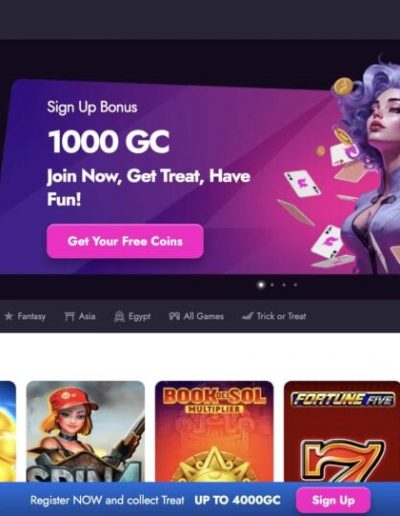
Task: Click the pharaoh icon beside Egypt
Action: coord(119,316)
